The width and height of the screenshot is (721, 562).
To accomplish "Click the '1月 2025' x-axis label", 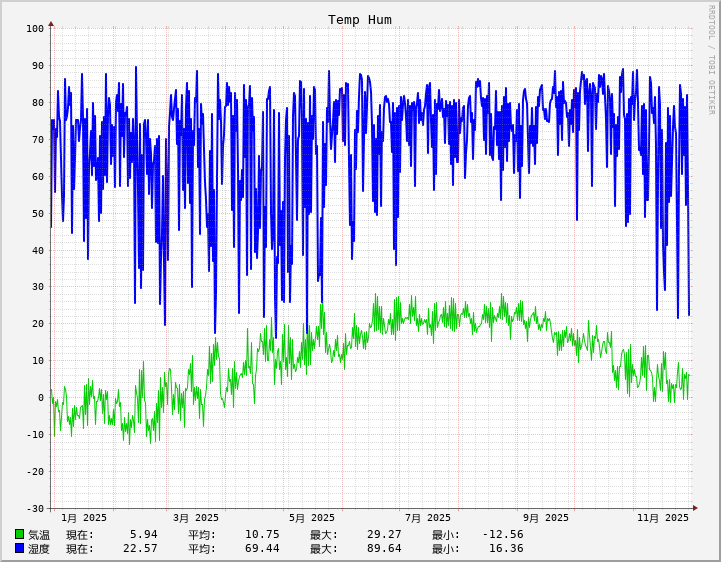I will click(84, 518).
